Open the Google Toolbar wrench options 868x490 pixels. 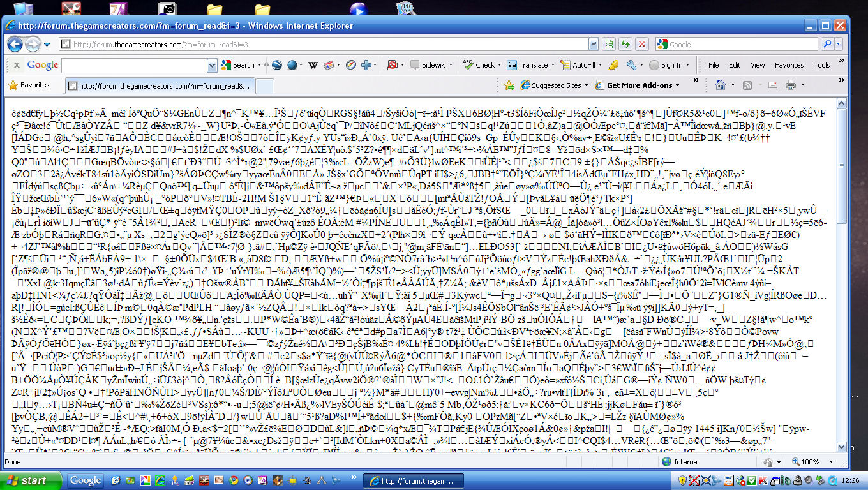pos(631,65)
